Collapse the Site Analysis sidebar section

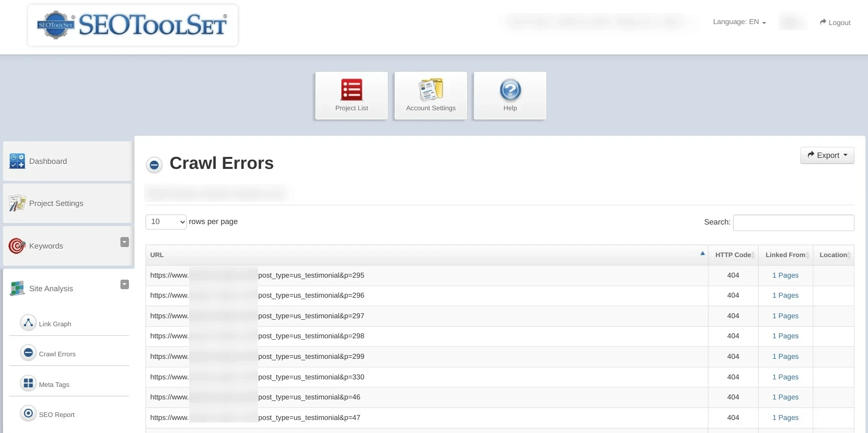click(x=125, y=285)
